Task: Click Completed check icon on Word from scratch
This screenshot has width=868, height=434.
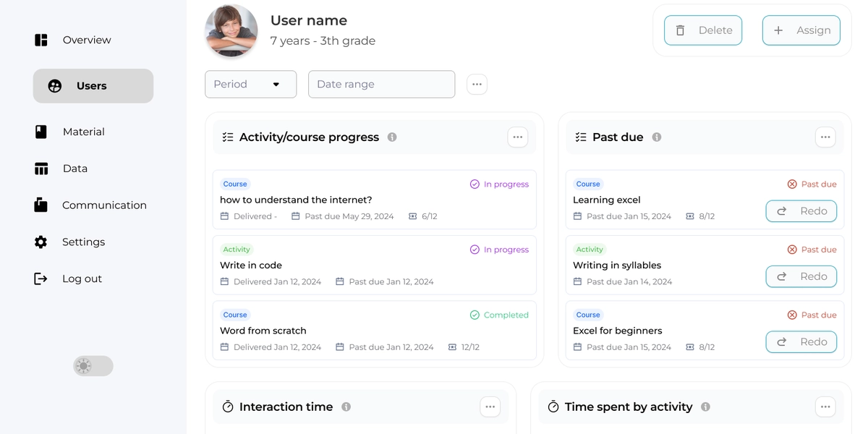Action: coord(475,315)
